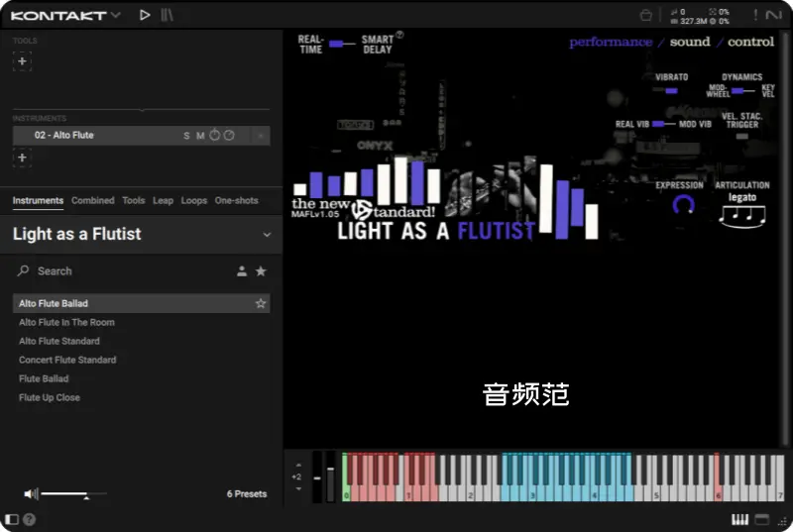Toggle Dynamics Mod-Wheel / Key Vel switch
The width and height of the screenshot is (793, 532).
pyautogui.click(x=742, y=91)
